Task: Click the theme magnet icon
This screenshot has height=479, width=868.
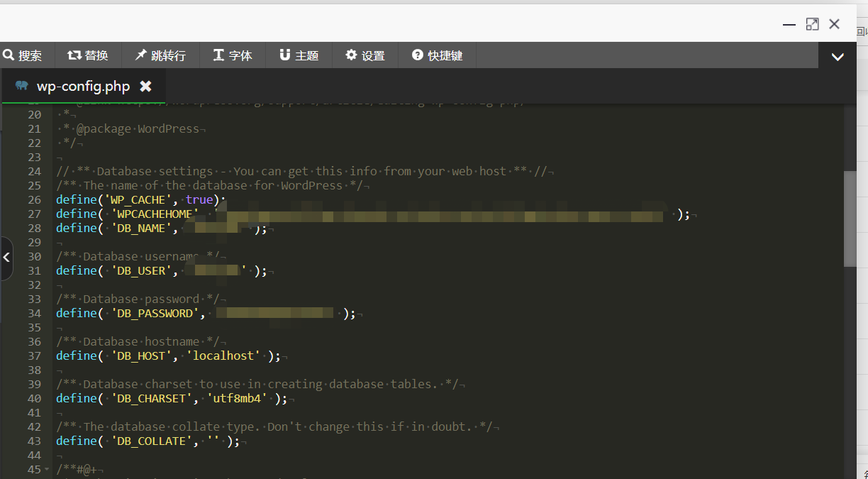Action: click(285, 55)
